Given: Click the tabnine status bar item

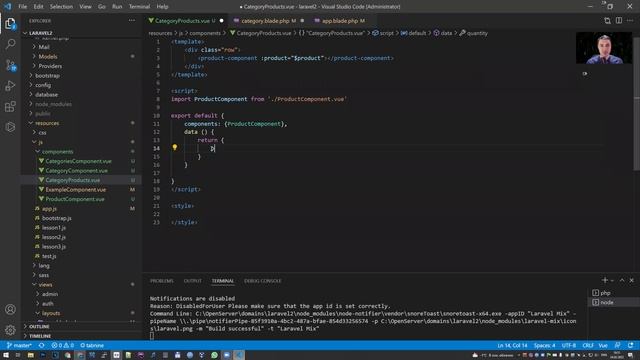Looking at the screenshot, I should click(92, 345).
